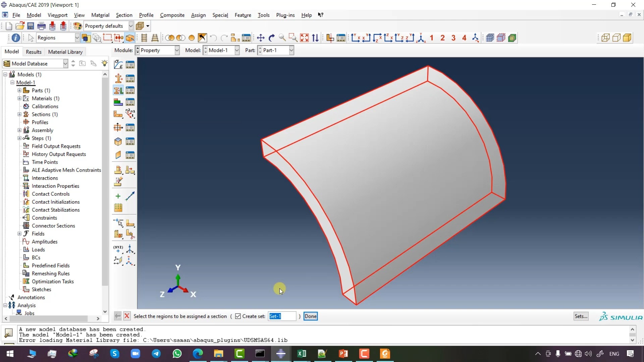The image size is (644, 362).
Task: Click the previous step back arrow button
Action: [118, 316]
